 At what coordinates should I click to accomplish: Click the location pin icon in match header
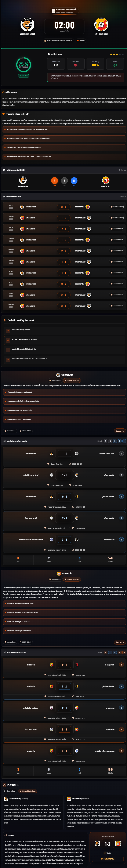[77, 41]
